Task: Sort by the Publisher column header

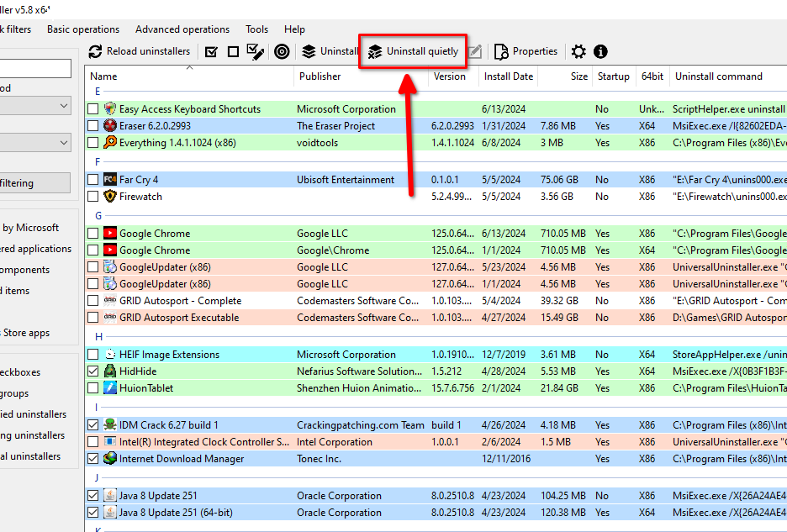Action: 361,76
